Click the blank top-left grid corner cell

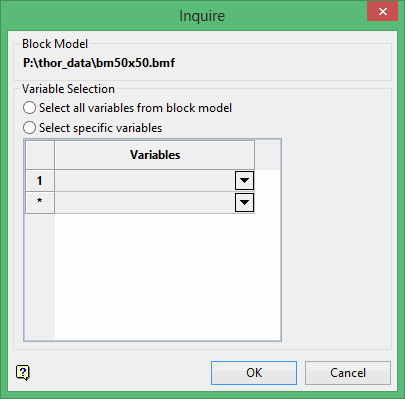point(40,155)
